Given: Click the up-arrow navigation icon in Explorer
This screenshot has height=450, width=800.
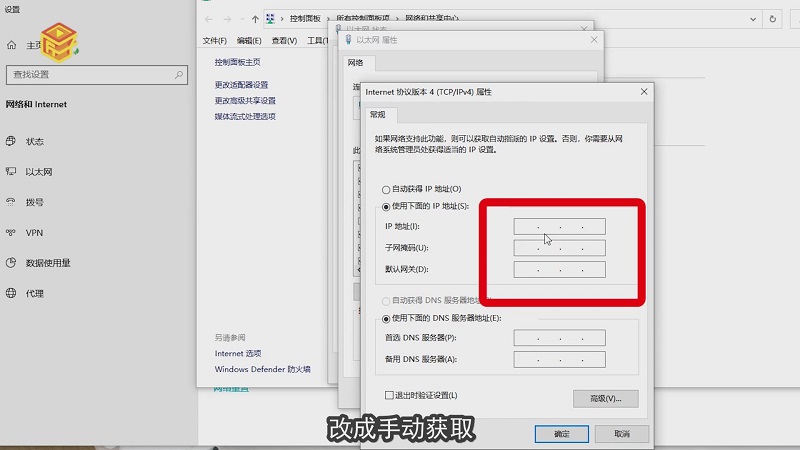Looking at the screenshot, I should pos(256,19).
